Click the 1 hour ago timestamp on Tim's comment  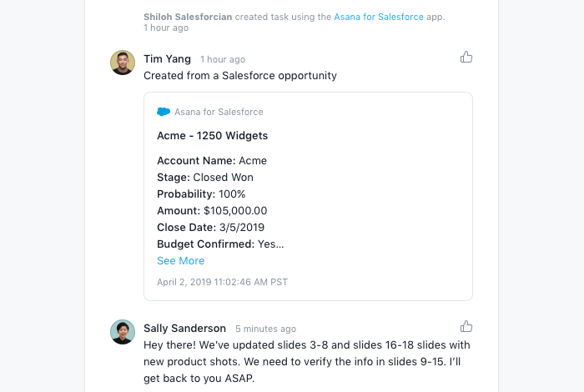click(223, 60)
